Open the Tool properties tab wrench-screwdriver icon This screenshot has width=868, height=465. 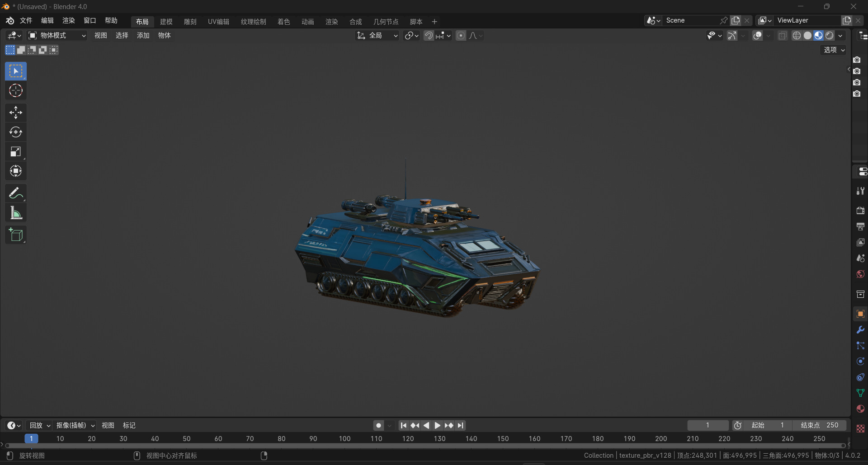860,191
